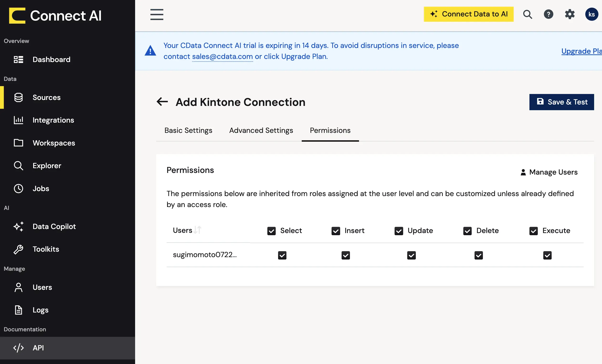This screenshot has height=364, width=602.
Task: Open Data Copilot in the sidebar
Action: tap(67, 227)
